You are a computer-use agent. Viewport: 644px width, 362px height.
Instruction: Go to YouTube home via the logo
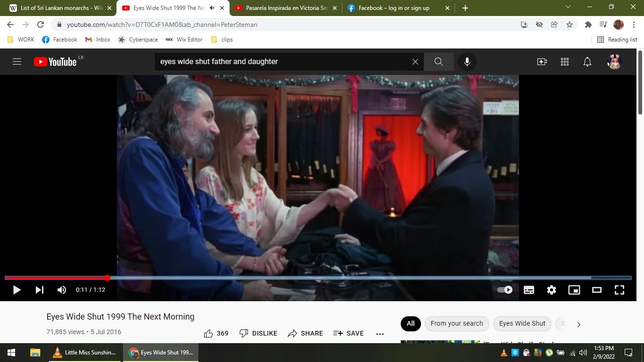pyautogui.click(x=55, y=62)
